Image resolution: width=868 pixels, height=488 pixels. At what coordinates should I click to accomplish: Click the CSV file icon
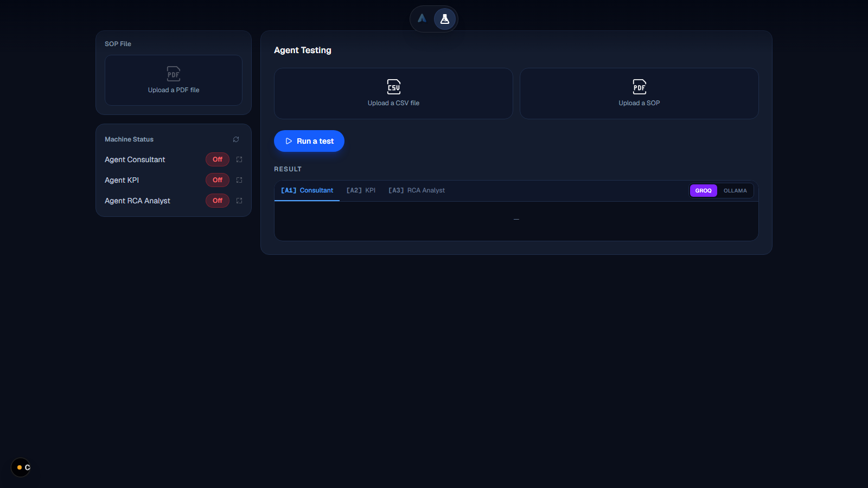[394, 87]
